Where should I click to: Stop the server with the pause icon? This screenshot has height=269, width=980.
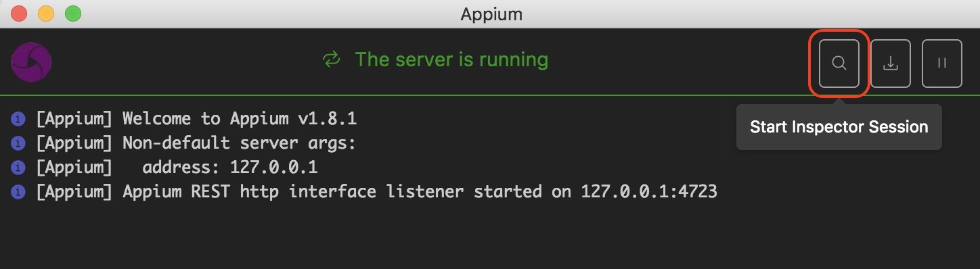tap(942, 63)
